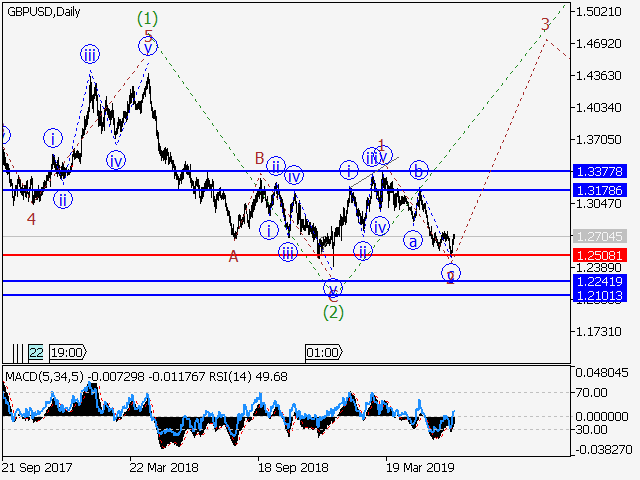The image size is (640, 480).
Task: Click the highlighted 22 date marker
Action: (36, 352)
